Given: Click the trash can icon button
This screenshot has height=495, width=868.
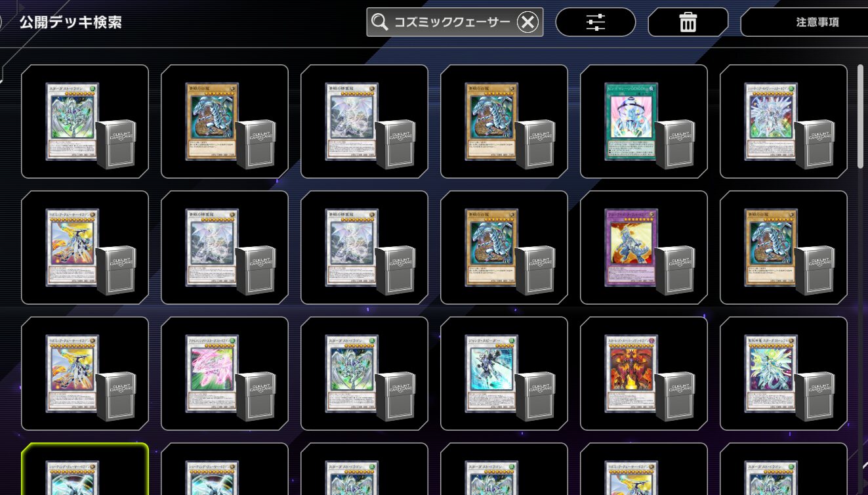Looking at the screenshot, I should point(688,22).
